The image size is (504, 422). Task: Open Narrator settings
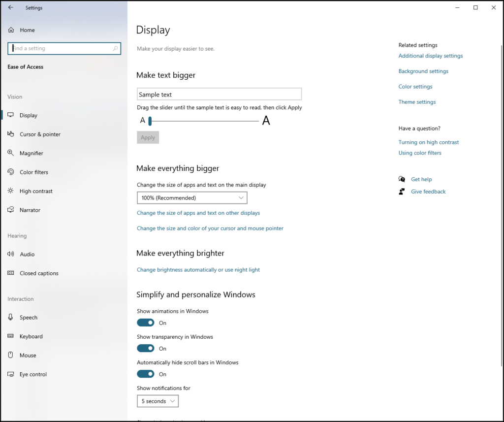[x=30, y=210]
